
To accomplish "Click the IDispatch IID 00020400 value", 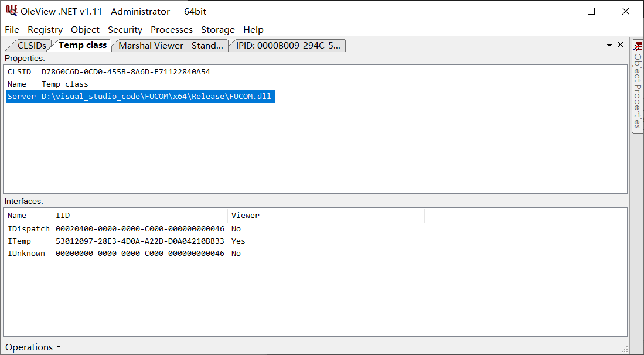I will pos(140,228).
